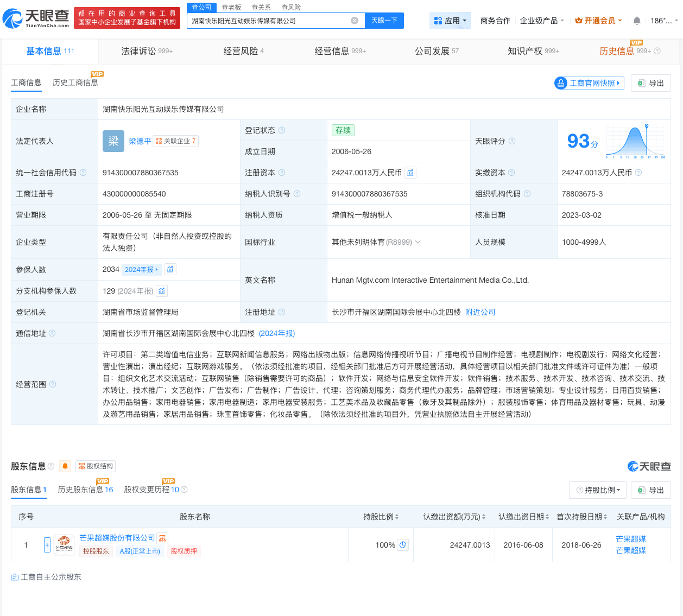
Task: Open the 分支机构参保人数 chart icon
Action: [x=162, y=291]
